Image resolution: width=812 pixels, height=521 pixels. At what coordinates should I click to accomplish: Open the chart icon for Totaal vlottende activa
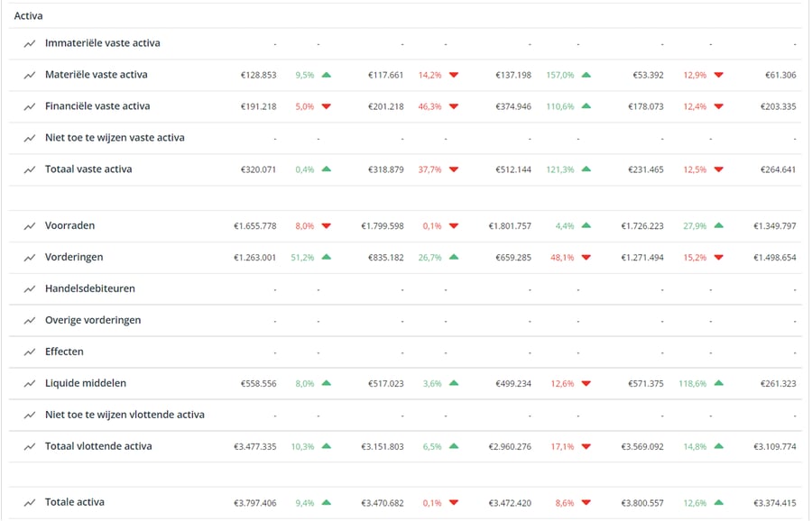click(x=30, y=447)
